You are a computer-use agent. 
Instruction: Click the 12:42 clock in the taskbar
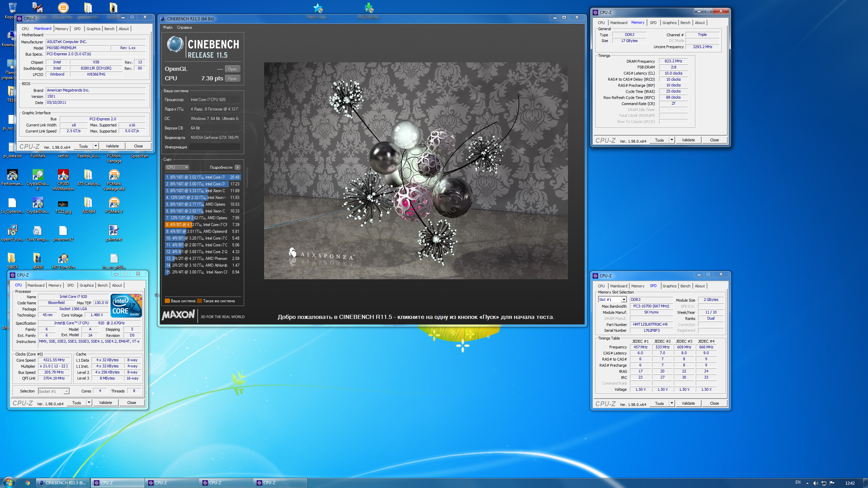850,483
